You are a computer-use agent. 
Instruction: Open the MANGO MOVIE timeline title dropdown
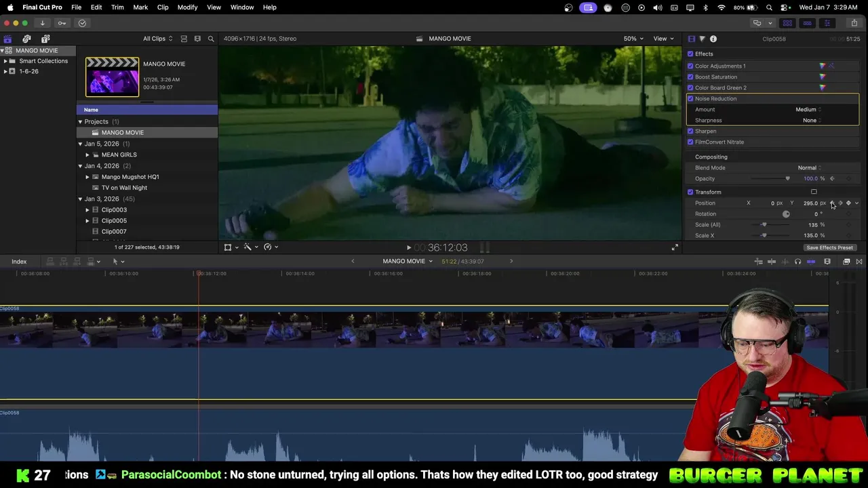pyautogui.click(x=408, y=262)
